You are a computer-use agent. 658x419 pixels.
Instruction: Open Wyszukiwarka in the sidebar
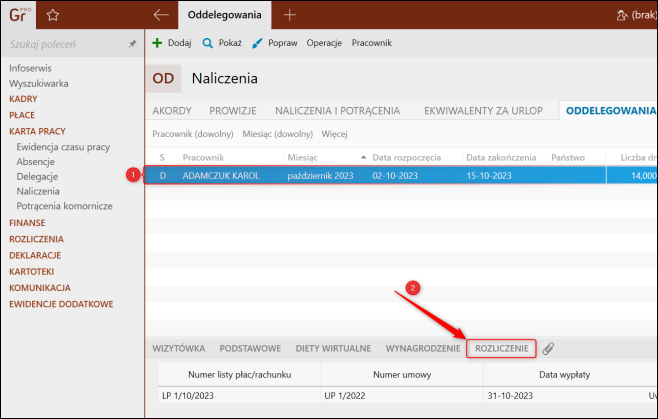coord(39,84)
